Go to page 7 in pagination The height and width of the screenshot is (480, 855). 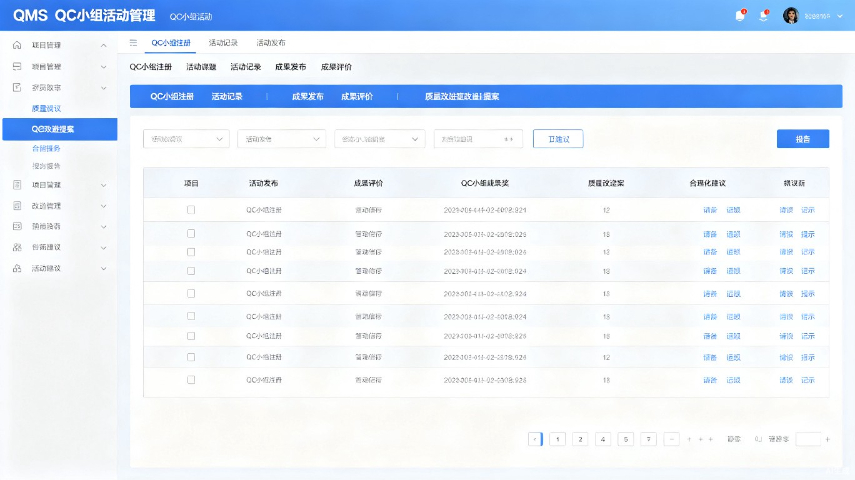[x=648, y=439]
